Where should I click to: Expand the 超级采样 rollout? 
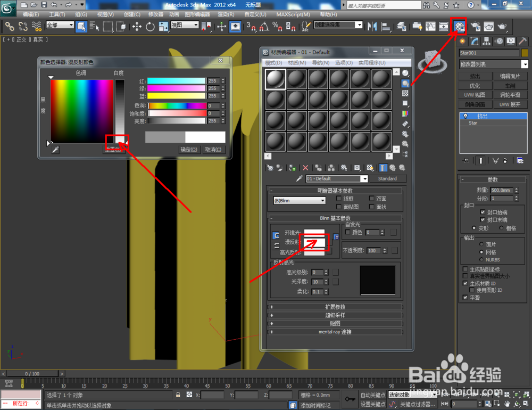[x=335, y=315]
